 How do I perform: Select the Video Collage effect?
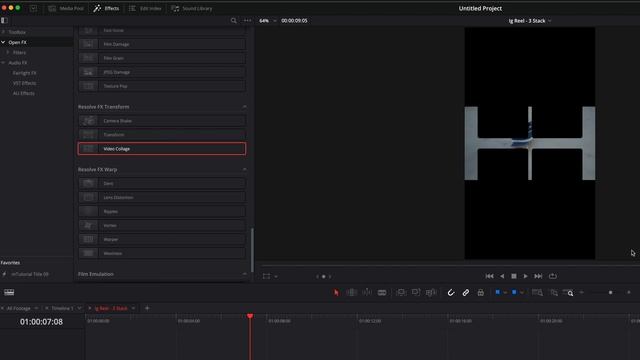click(x=162, y=149)
